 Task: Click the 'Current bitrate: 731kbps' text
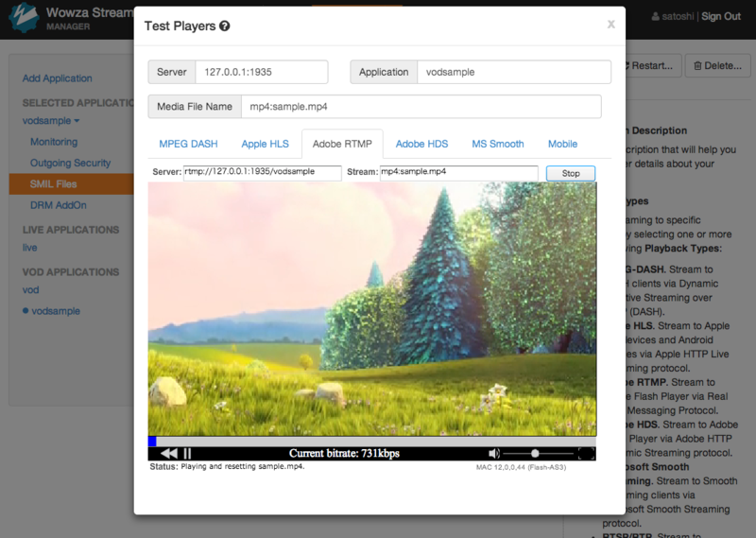click(x=344, y=454)
